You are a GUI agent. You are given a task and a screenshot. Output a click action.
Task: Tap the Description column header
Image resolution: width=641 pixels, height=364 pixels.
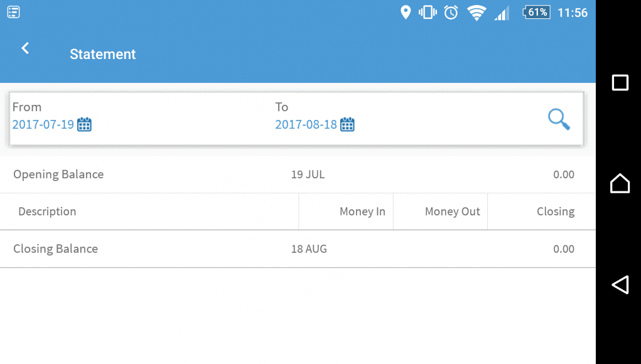pos(47,211)
